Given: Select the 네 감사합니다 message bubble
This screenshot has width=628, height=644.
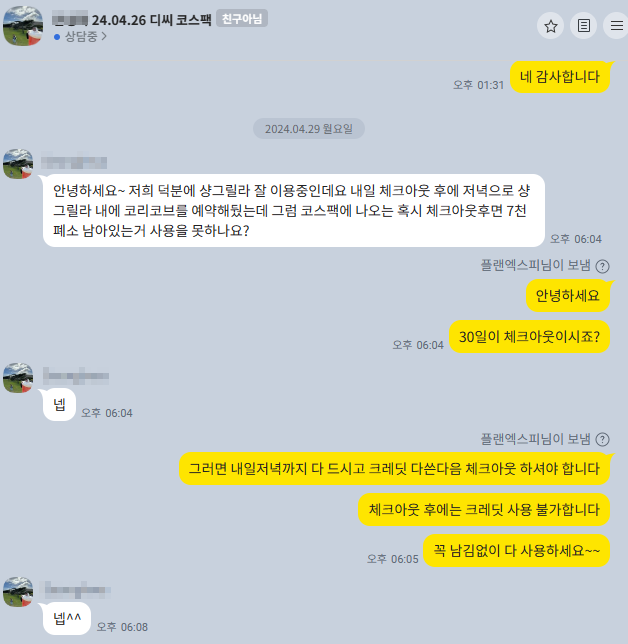Looking at the screenshot, I should [560, 77].
